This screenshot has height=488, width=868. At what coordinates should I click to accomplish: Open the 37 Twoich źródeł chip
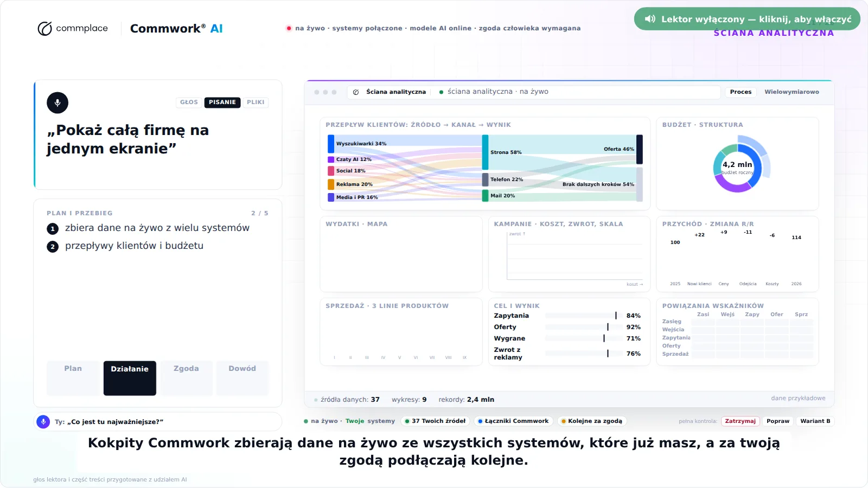click(x=435, y=421)
